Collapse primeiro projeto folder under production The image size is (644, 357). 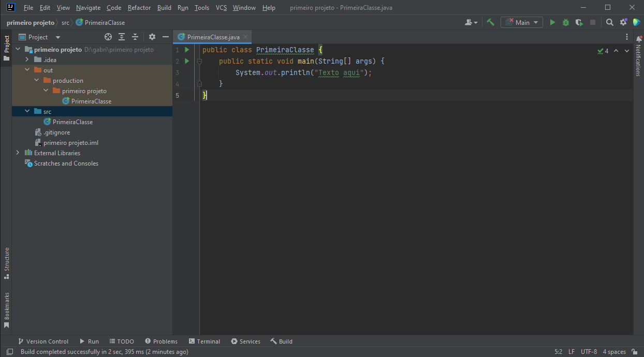point(46,91)
